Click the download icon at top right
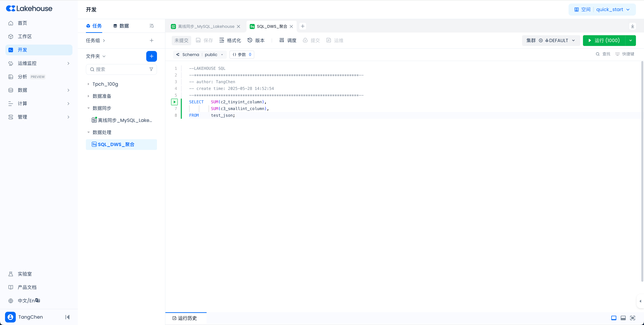 point(632,26)
